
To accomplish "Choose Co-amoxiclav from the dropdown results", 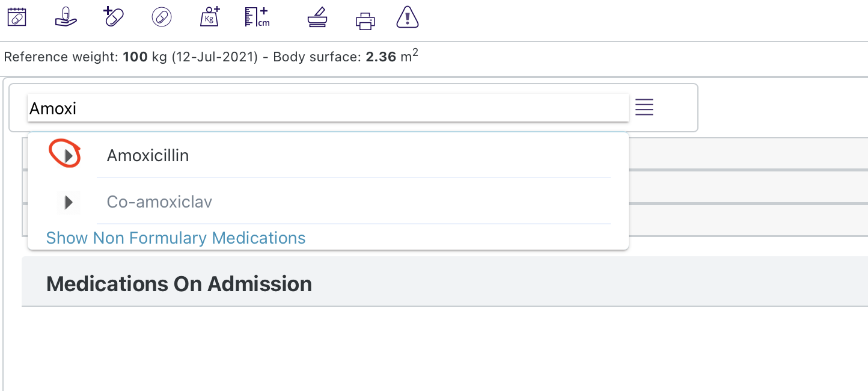I will pos(159,202).
